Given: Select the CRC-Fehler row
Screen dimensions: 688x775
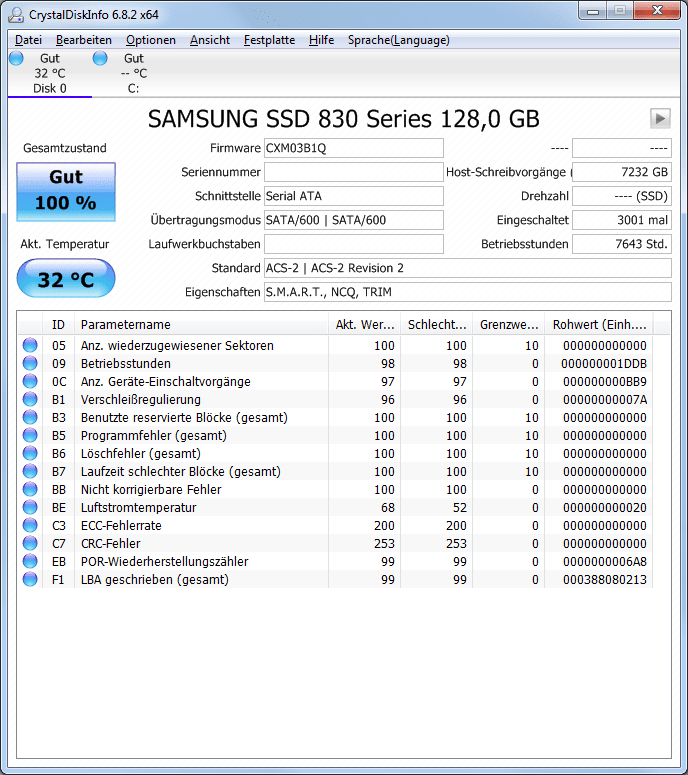Looking at the screenshot, I should coord(335,543).
